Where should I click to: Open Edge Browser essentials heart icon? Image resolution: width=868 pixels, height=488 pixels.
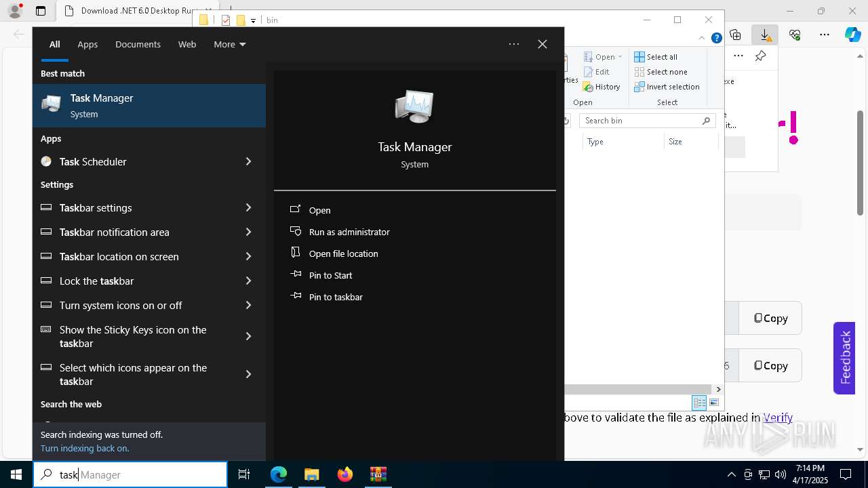[x=795, y=35]
